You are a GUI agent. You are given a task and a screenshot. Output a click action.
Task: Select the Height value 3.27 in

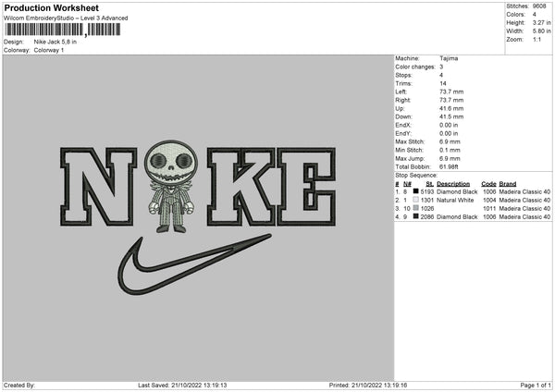[541, 22]
